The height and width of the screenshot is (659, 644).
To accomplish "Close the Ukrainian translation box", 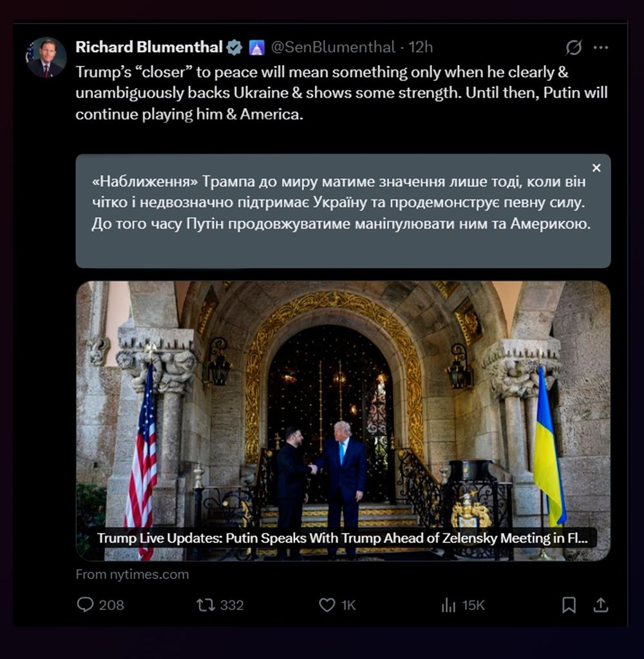I will tap(596, 168).
